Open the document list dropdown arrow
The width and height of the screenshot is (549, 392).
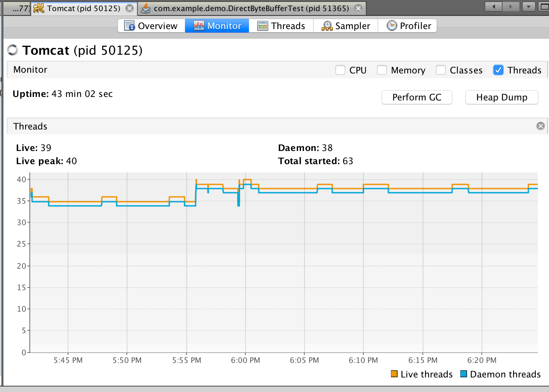coord(529,7)
